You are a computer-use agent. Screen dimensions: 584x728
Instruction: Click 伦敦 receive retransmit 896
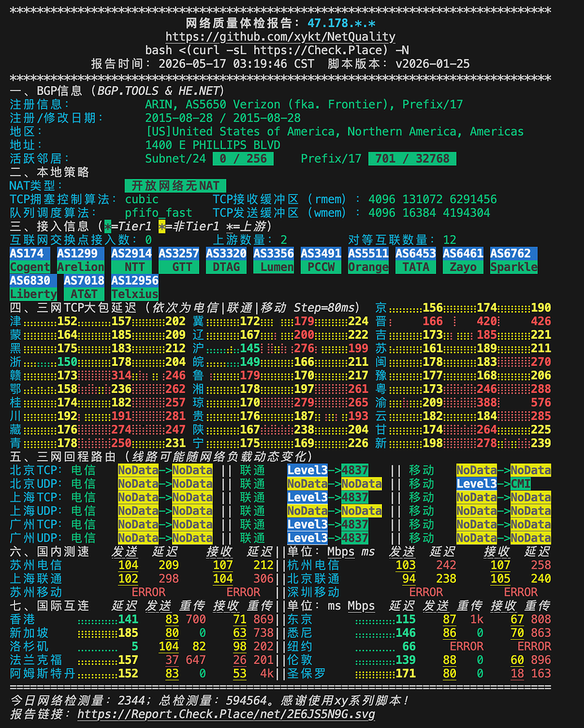541,660
